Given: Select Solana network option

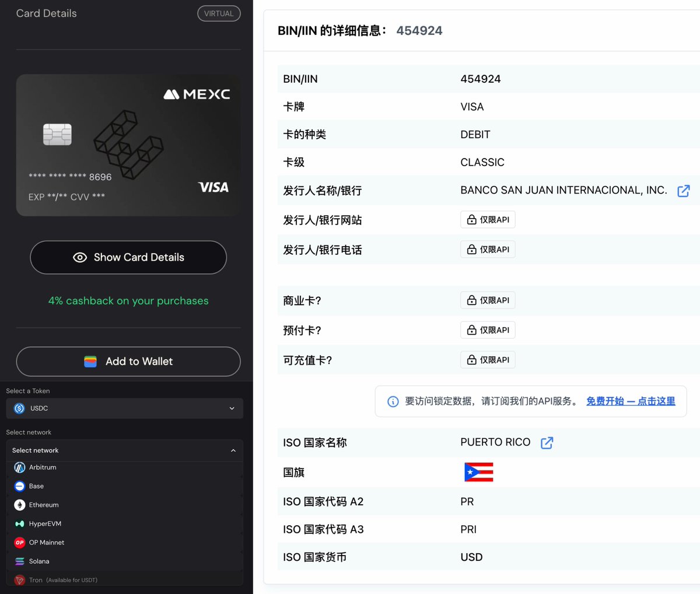Looking at the screenshot, I should click(124, 561).
